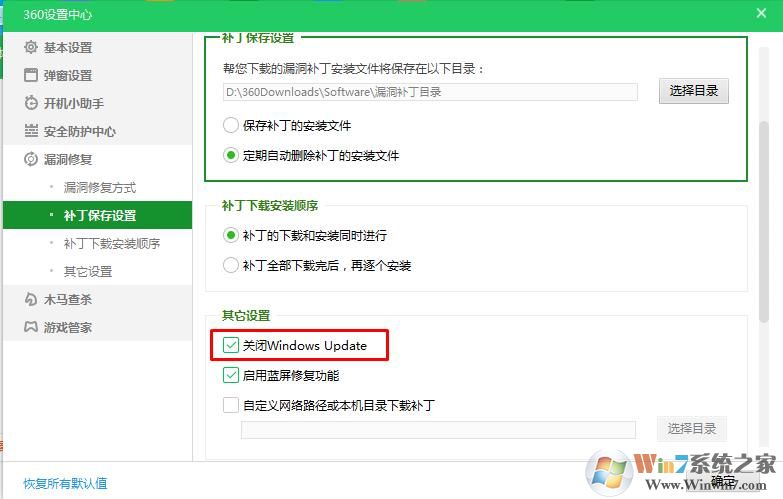The image size is (783, 499).
Task: Click the icon beside 木马查杀
Action: 30,299
